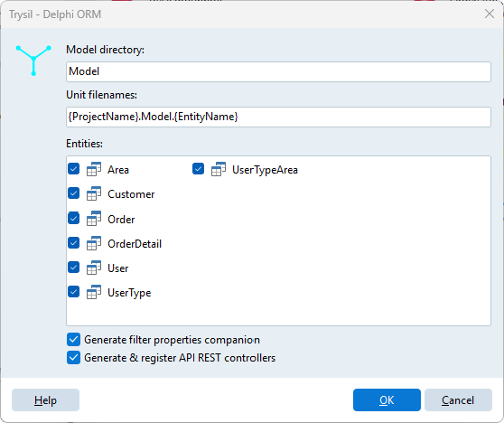Select the Order entity label

click(121, 219)
